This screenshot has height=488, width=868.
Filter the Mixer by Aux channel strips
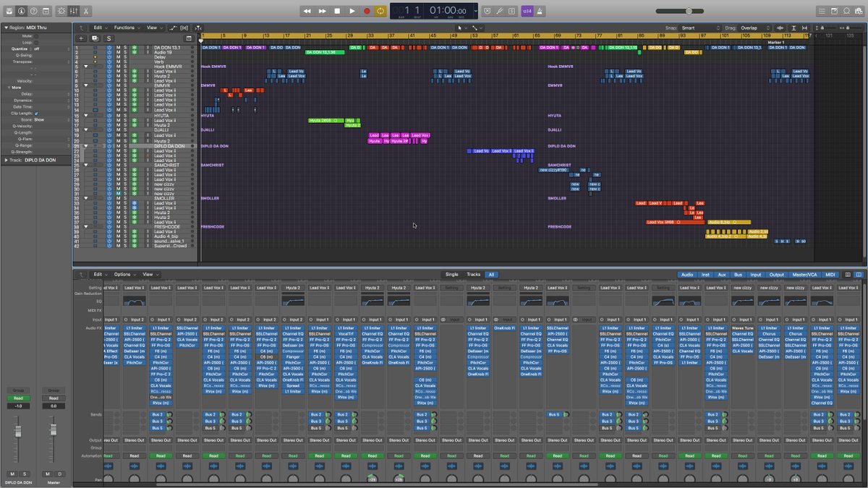[x=722, y=275]
